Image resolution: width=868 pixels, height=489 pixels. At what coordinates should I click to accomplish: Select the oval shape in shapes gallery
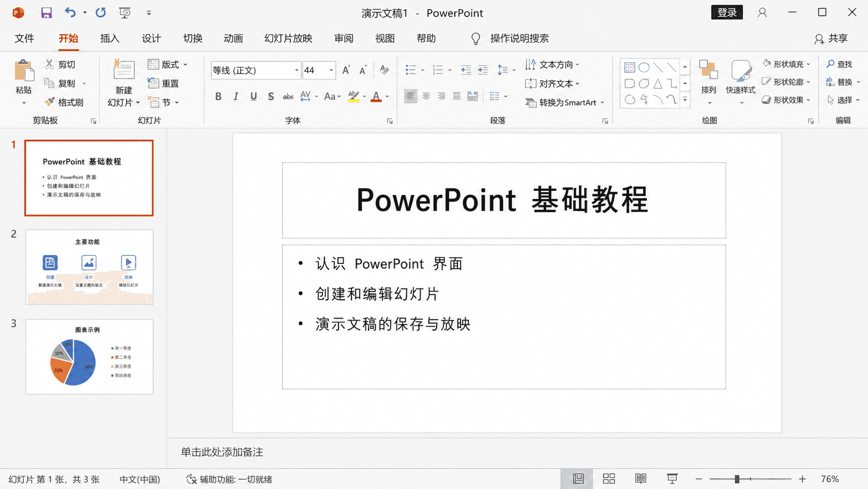(x=644, y=68)
